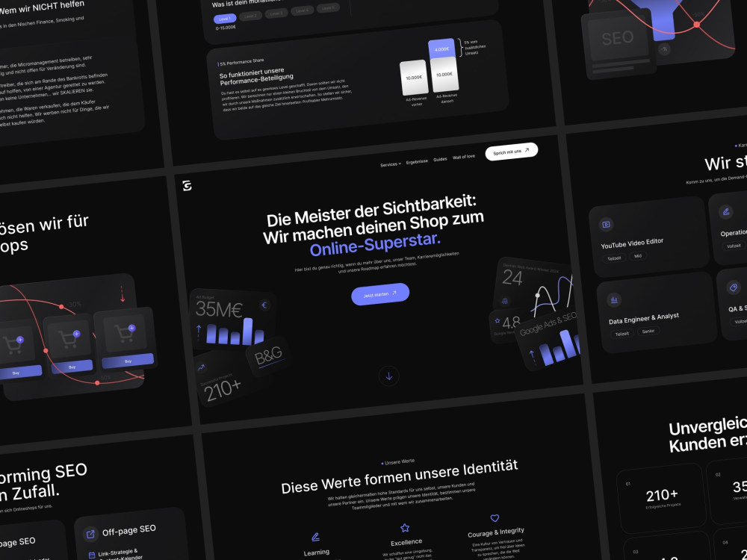Select the Level 3 pill
Screen dimensions: 747x560
(276, 13)
